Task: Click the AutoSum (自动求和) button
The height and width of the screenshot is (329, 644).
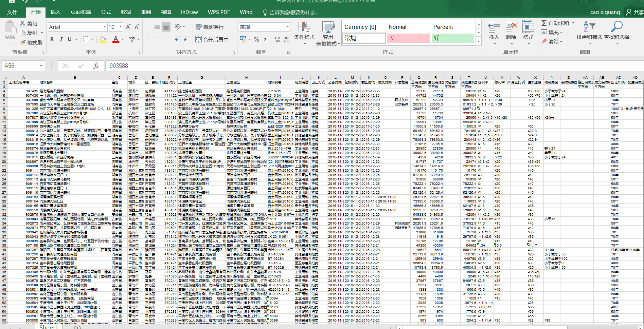Action: pyautogui.click(x=555, y=23)
